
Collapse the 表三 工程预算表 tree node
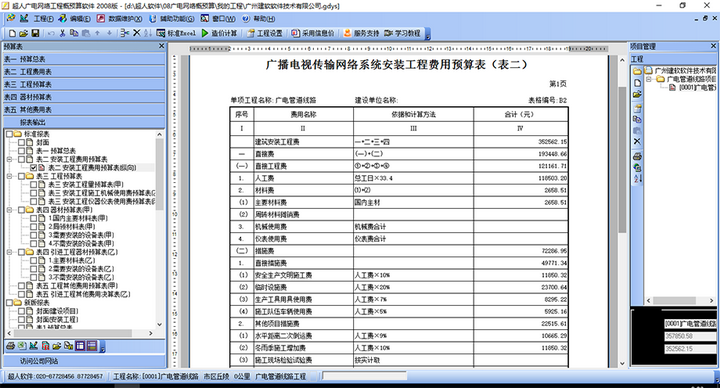(x=9, y=176)
